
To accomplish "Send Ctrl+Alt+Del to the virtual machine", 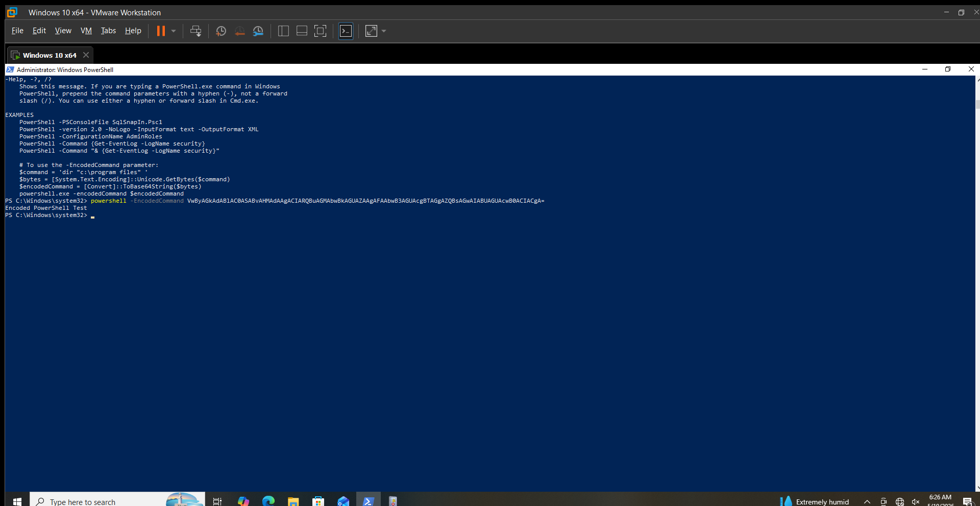I will (x=195, y=31).
